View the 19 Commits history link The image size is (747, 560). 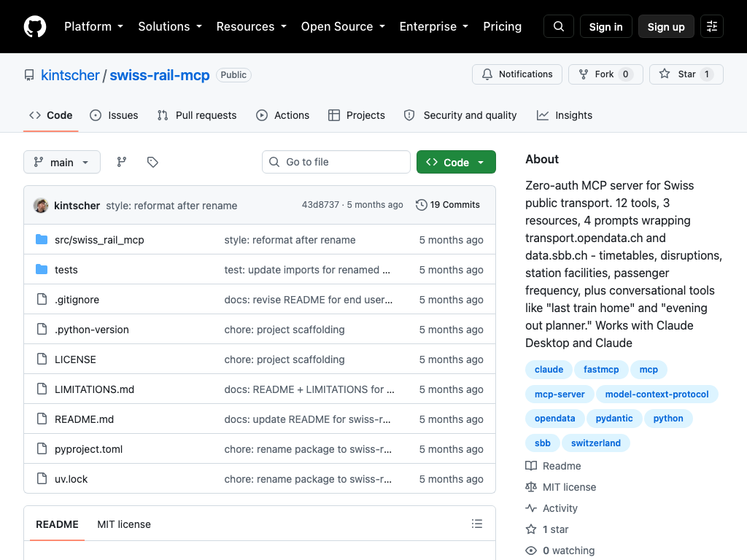[448, 205]
